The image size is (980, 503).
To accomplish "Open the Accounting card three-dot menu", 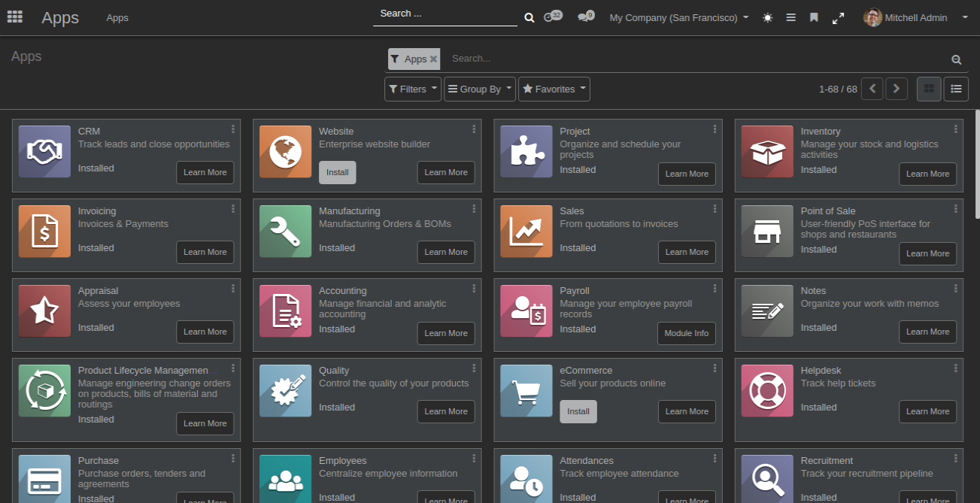I will click(474, 289).
